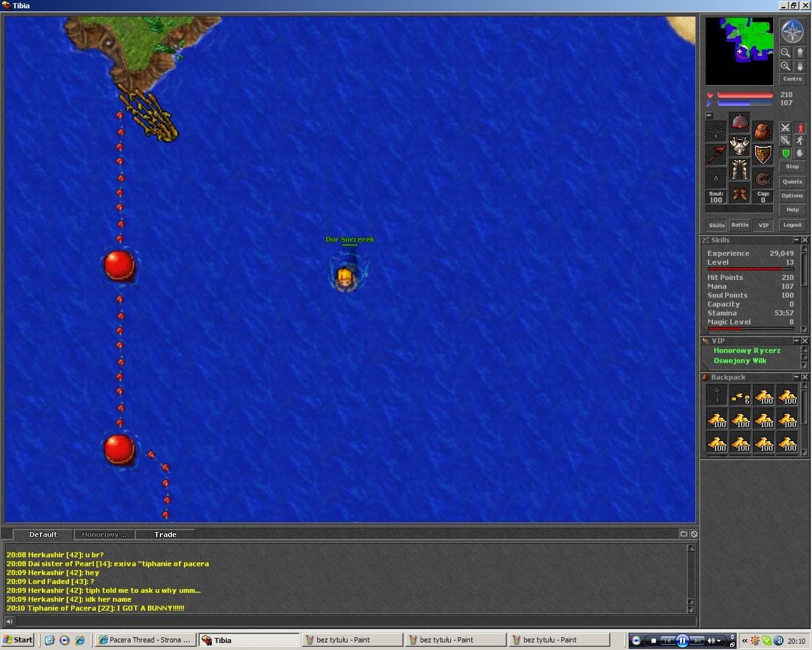
Task: Select the amulet necklace slot
Action: pyautogui.click(x=716, y=131)
